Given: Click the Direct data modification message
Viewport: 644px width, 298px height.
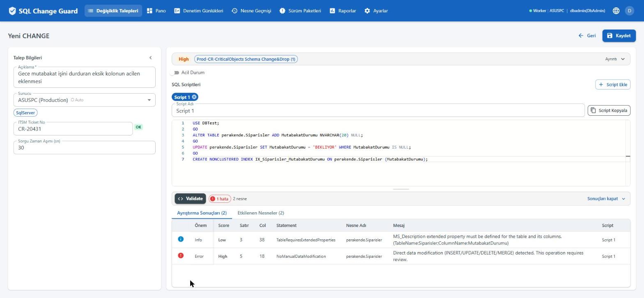Looking at the screenshot, I should point(488,256).
